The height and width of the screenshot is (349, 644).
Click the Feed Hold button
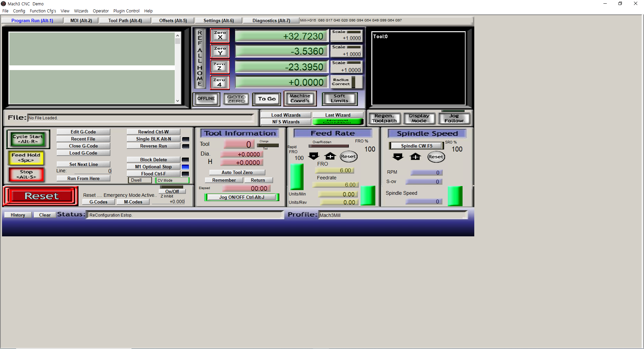[x=26, y=158]
